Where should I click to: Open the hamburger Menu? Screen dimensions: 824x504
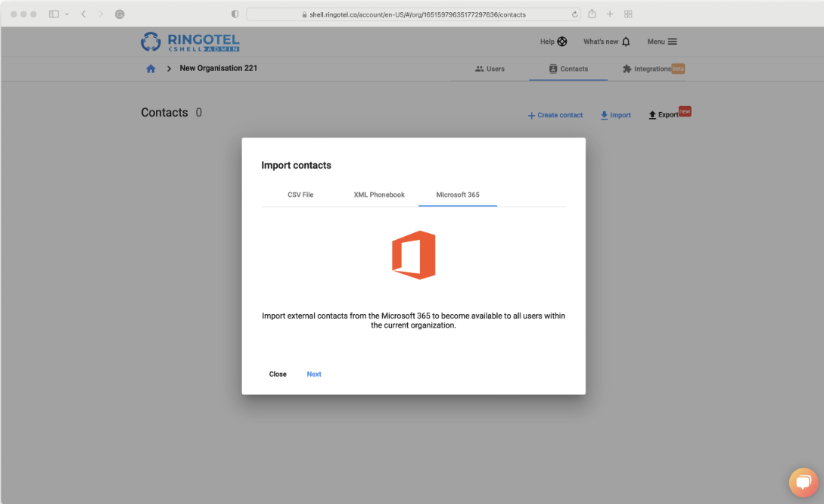click(x=662, y=42)
